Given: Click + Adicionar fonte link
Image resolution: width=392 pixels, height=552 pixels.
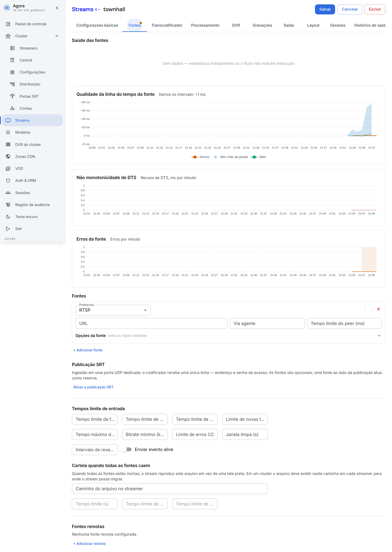Looking at the screenshot, I should pos(88,350).
